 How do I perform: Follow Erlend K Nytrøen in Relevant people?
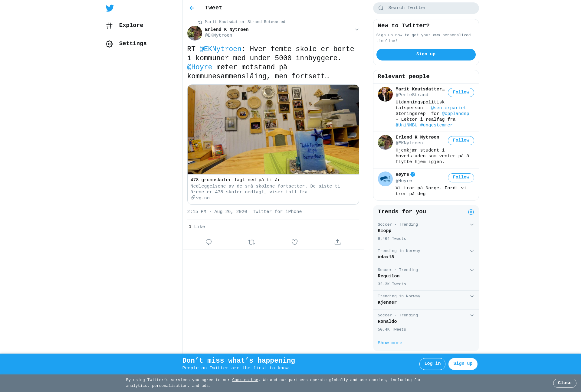click(461, 141)
